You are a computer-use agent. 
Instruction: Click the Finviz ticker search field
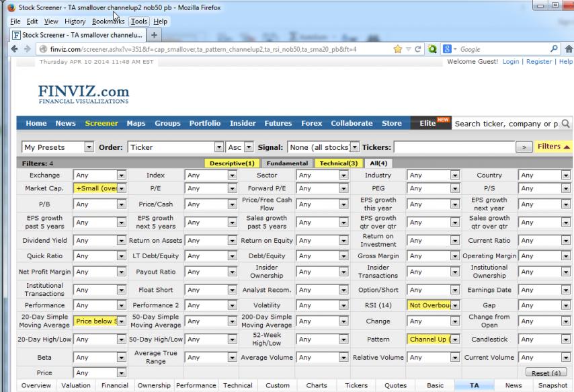506,124
